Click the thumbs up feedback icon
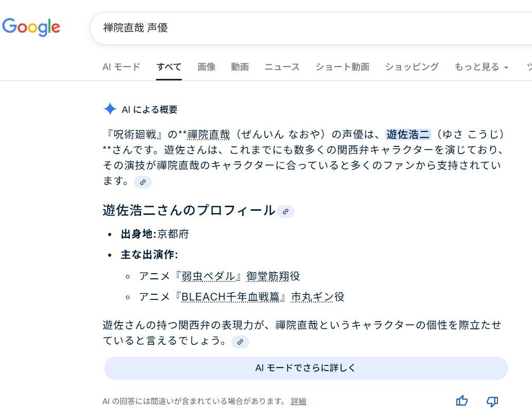 [462, 401]
